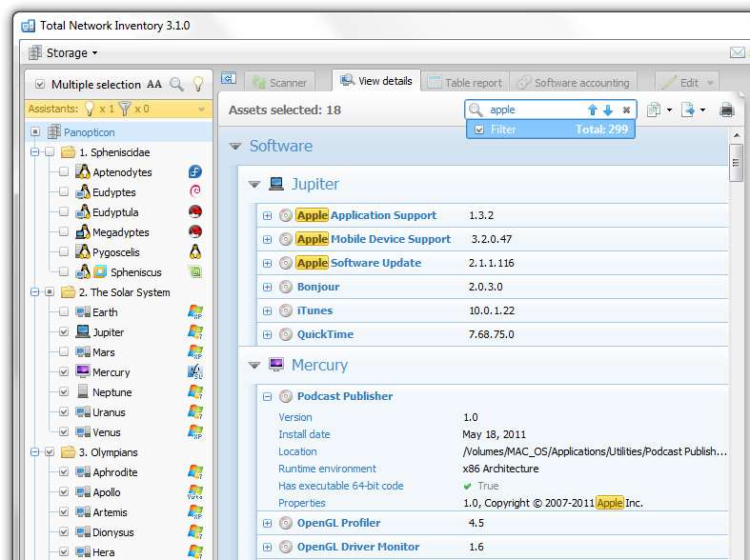Open Apple Mobile Device Support entry

(x=374, y=239)
